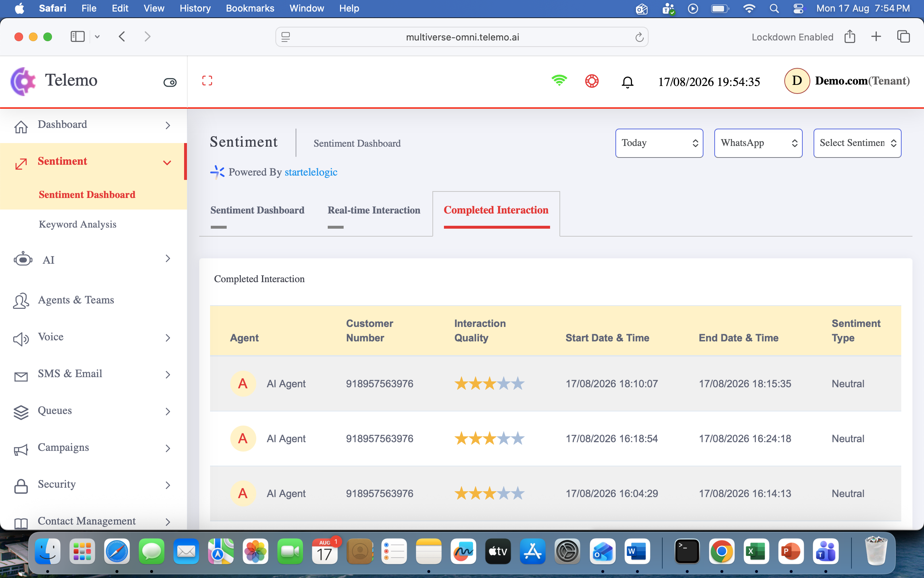
Task: Open the Demo.com tenant avatar
Action: tap(797, 81)
